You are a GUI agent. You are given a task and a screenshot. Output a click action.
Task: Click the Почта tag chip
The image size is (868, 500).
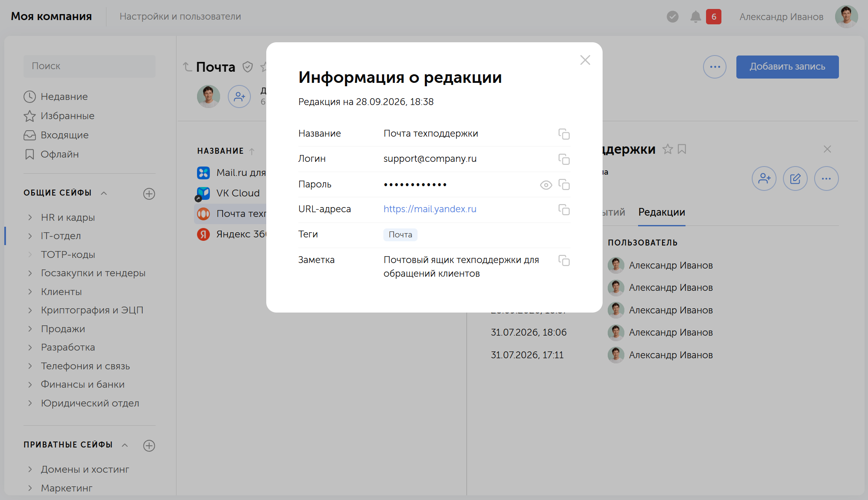[400, 235]
